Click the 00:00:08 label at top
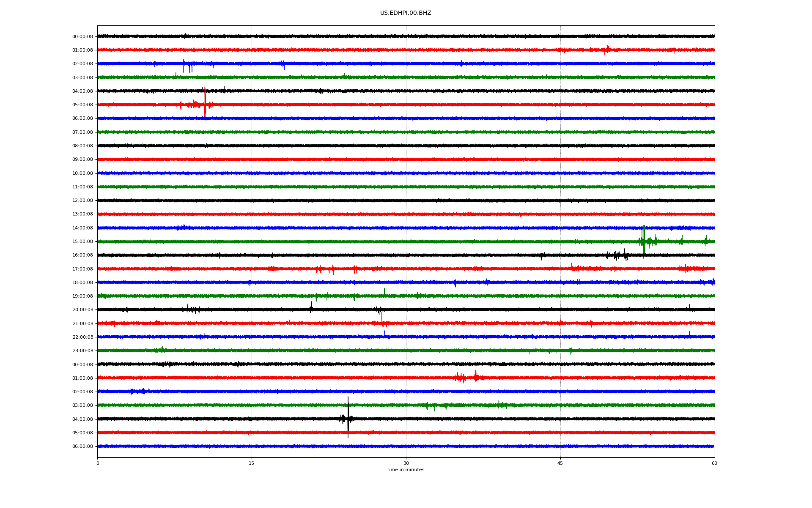Image resolution: width=812 pixels, height=508 pixels. coord(82,37)
